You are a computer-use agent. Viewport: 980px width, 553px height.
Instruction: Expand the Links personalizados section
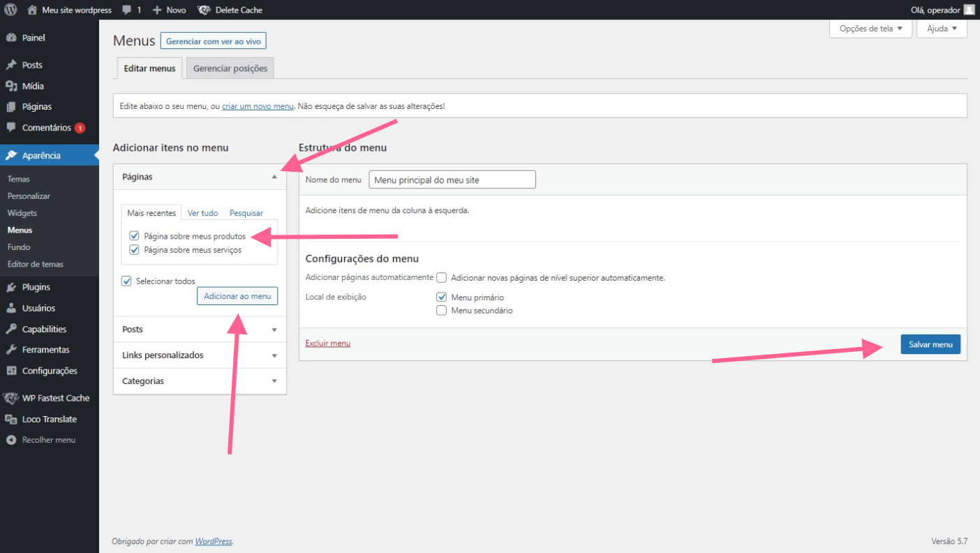point(200,355)
